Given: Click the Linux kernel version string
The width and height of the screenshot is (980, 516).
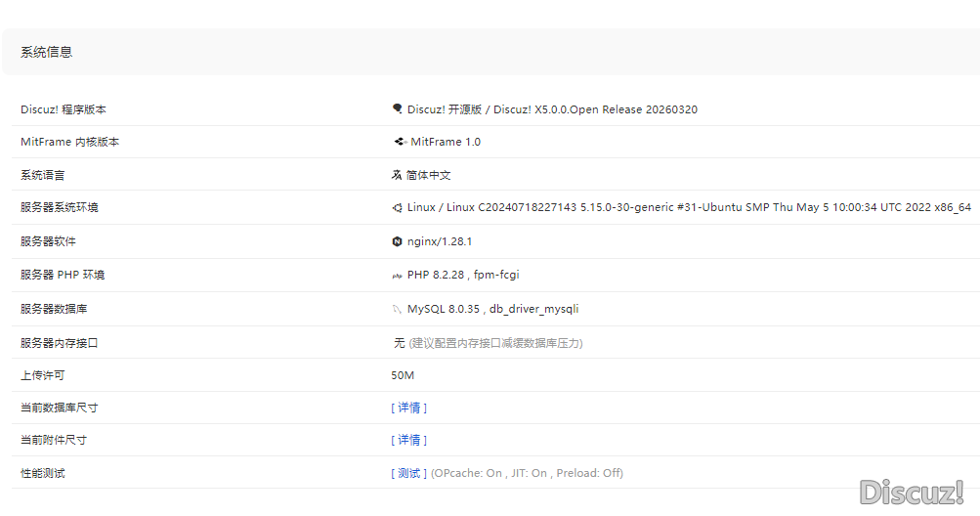Looking at the screenshot, I should click(x=689, y=207).
